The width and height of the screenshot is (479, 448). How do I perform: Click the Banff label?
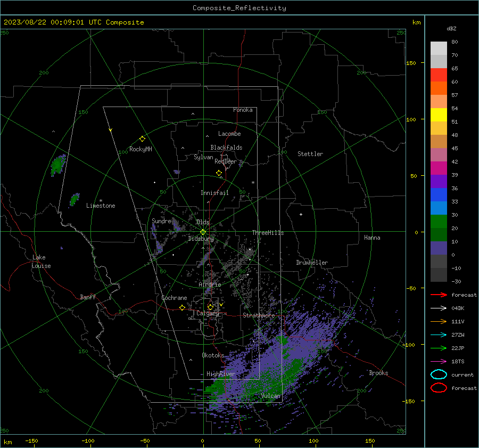point(88,297)
